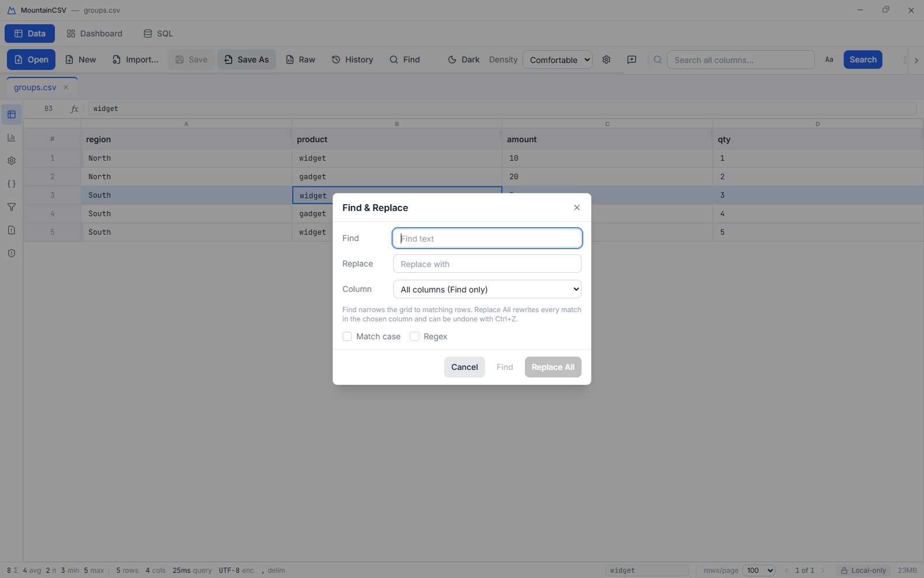Image resolution: width=924 pixels, height=578 pixels.
Task: Go to next page arrow in status bar
Action: (823, 570)
